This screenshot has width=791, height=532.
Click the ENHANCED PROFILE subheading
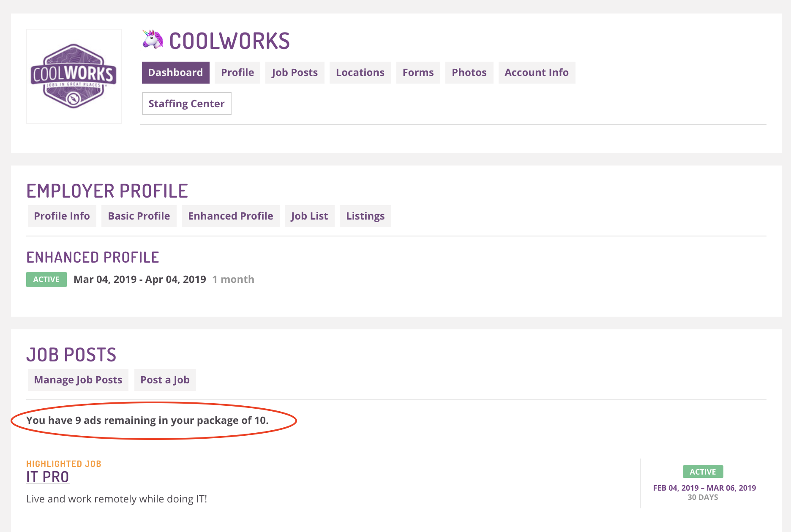(93, 257)
